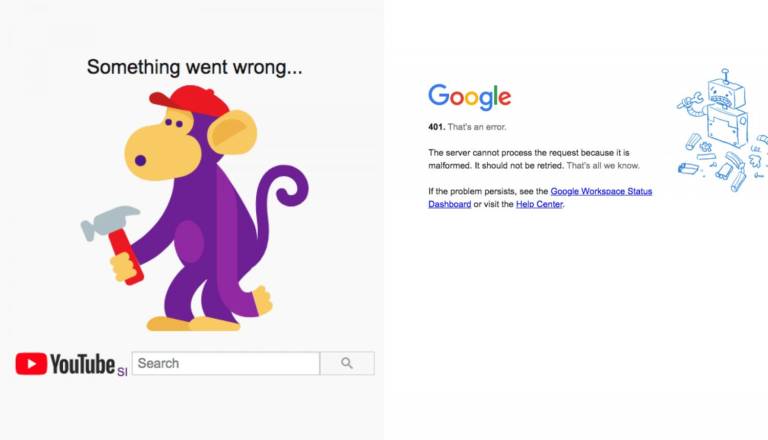This screenshot has width=768, height=440.
Task: Visit the Help Center link
Action: (x=539, y=204)
